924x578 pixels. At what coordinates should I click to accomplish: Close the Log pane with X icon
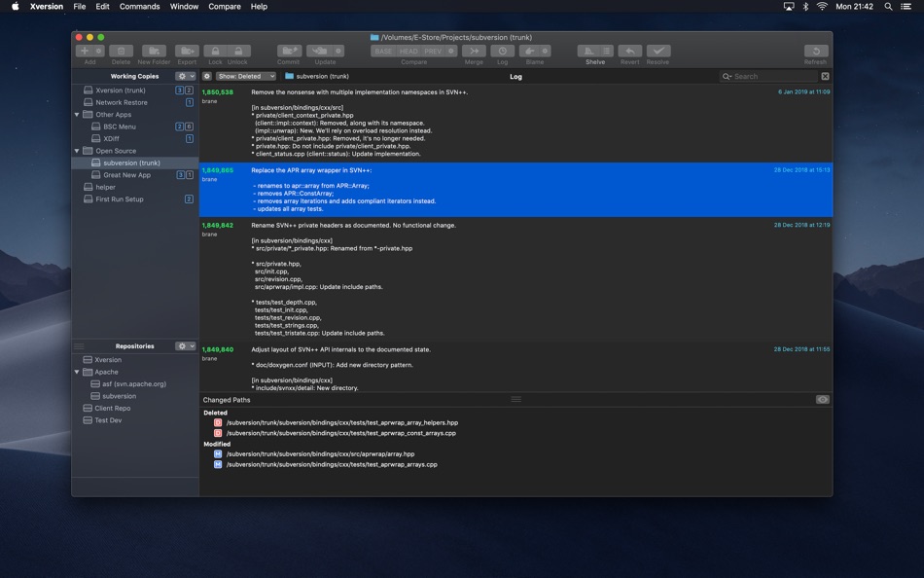[x=825, y=76]
